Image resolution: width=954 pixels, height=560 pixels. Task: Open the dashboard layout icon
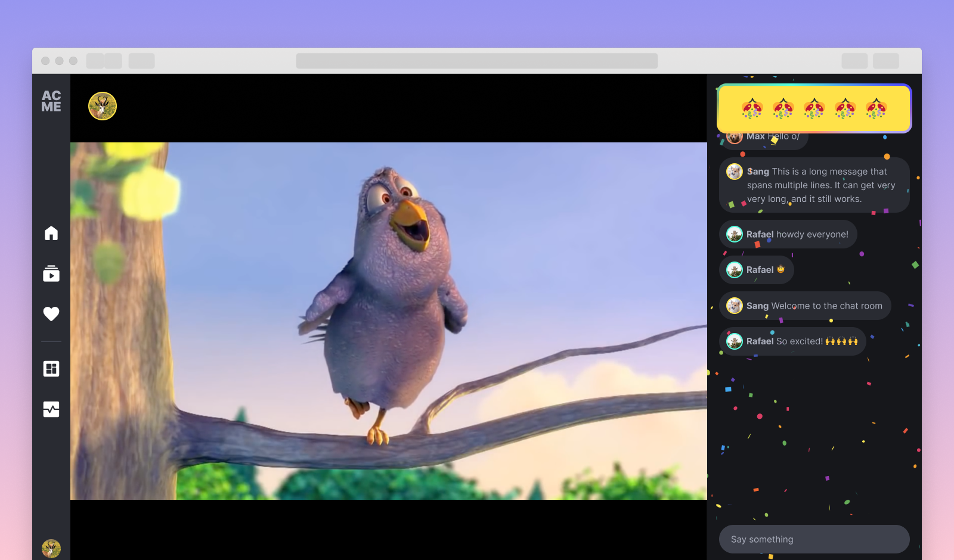click(51, 369)
